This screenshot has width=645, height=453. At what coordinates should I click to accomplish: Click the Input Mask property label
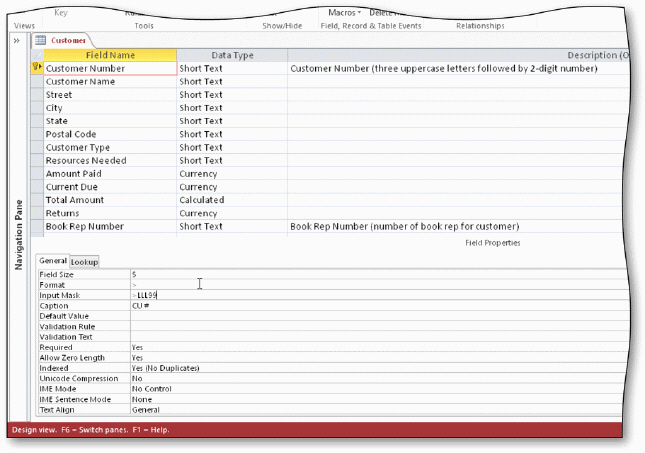click(60, 295)
